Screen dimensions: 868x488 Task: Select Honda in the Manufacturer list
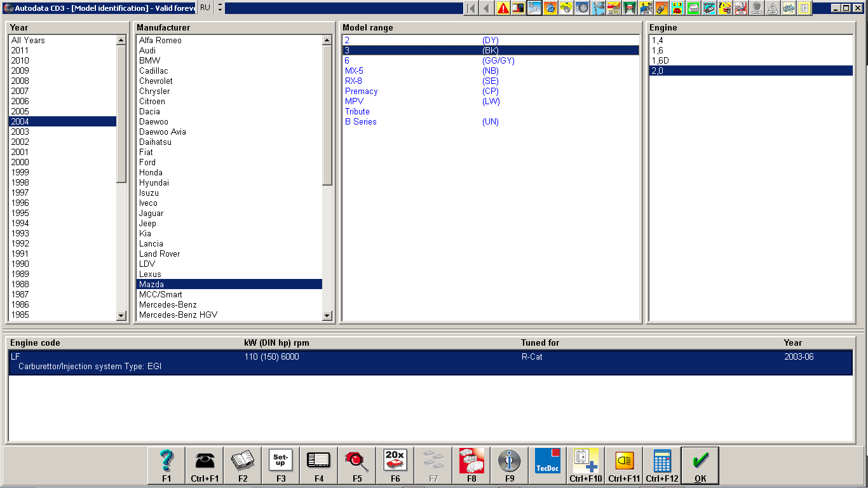229,172
